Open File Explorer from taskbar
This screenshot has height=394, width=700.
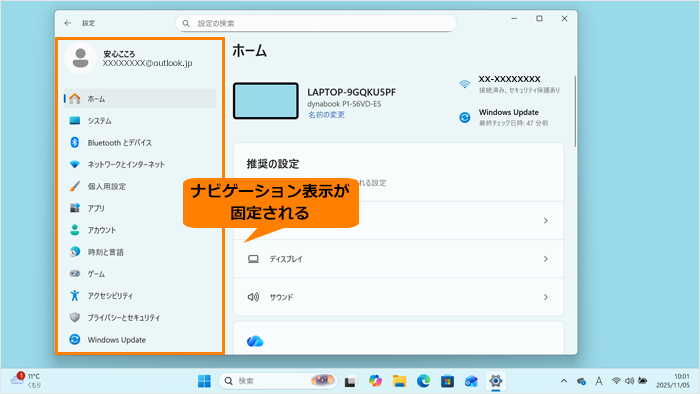click(x=399, y=381)
